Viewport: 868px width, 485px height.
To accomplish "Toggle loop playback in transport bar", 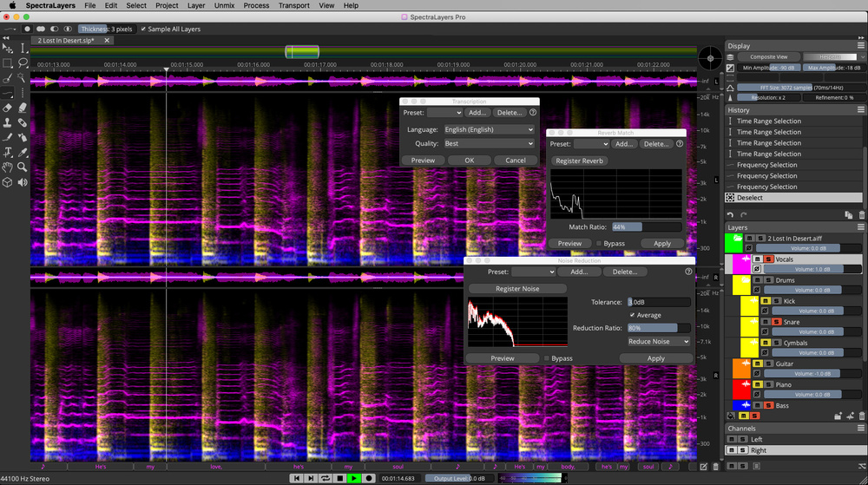I will (325, 478).
